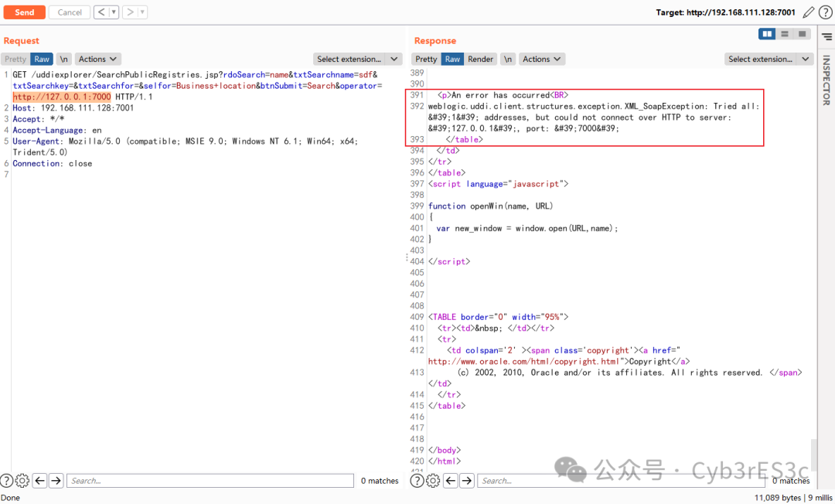Expand the vertical INSPECTOR panel

pos(826,80)
